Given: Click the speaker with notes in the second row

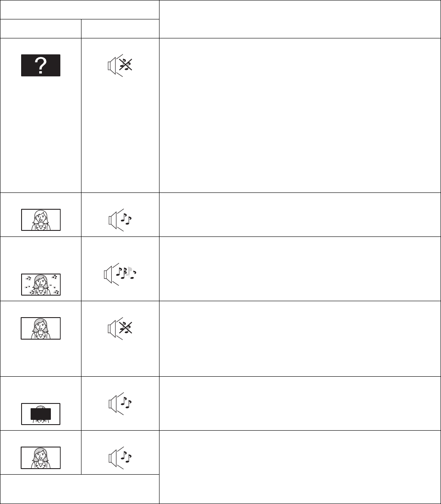Looking at the screenshot, I should click(x=120, y=220).
